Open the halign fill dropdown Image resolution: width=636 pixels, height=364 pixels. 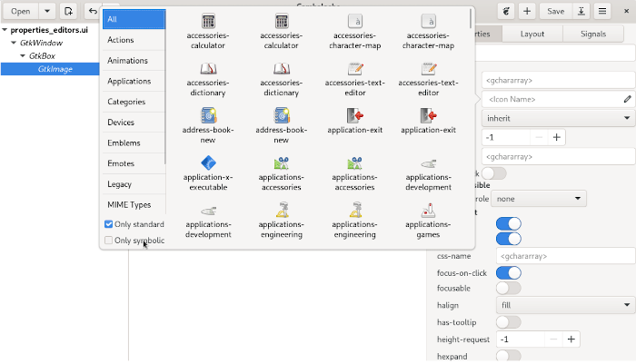[x=565, y=305]
